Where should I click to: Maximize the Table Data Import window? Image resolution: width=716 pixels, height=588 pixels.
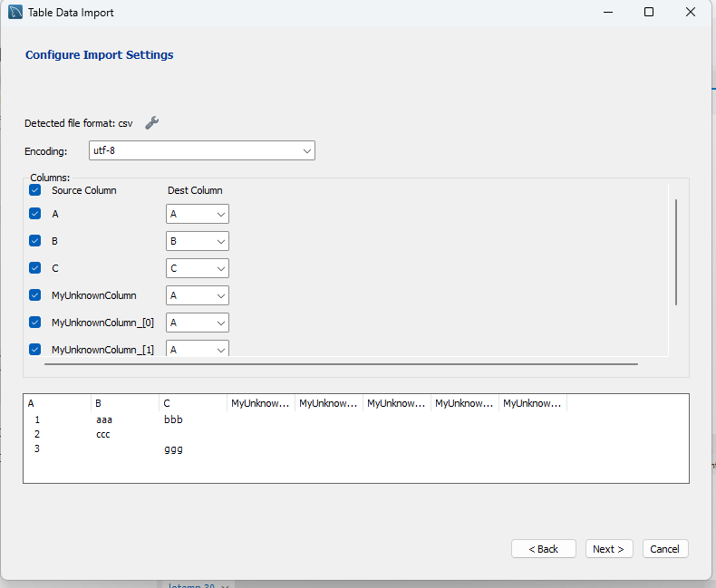tap(649, 12)
